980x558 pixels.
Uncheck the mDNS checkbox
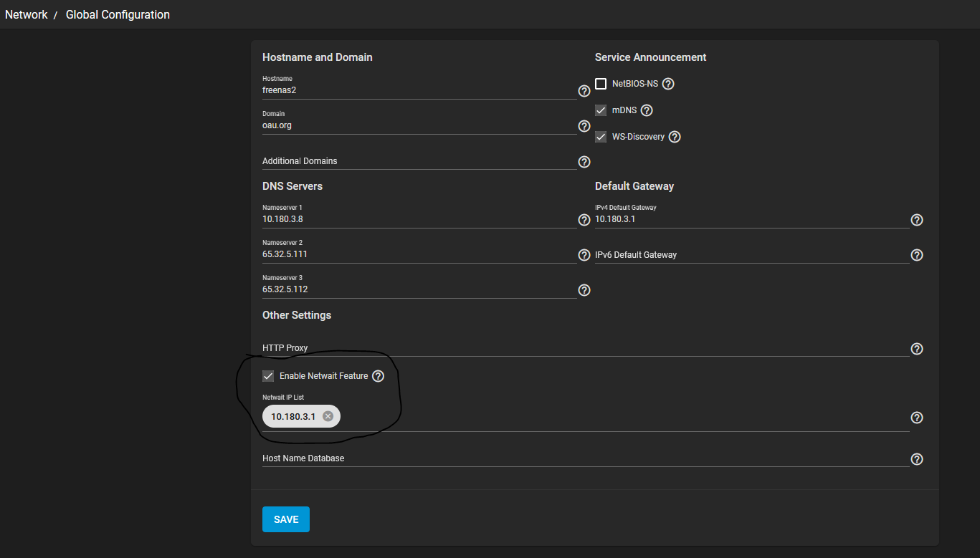pos(601,110)
